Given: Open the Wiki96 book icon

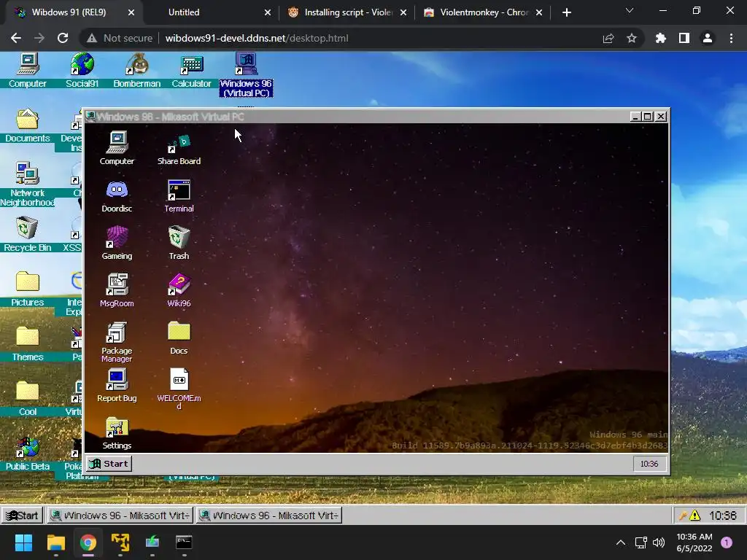Looking at the screenshot, I should pyautogui.click(x=179, y=290).
